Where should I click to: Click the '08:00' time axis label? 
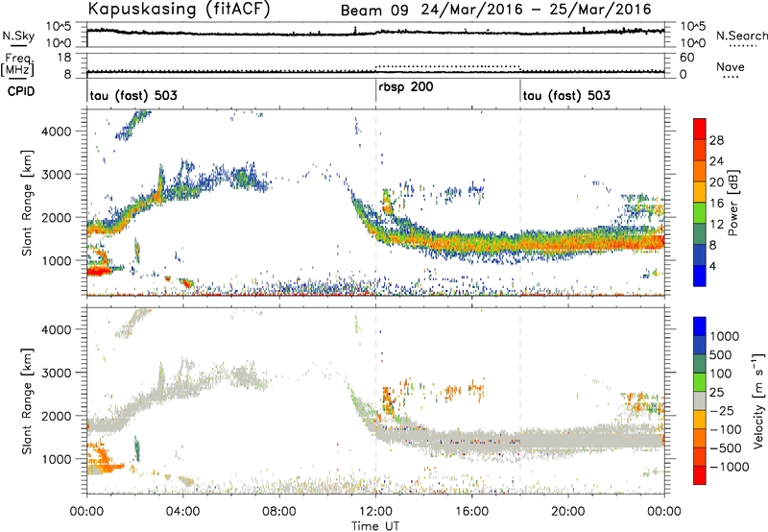coord(279,512)
